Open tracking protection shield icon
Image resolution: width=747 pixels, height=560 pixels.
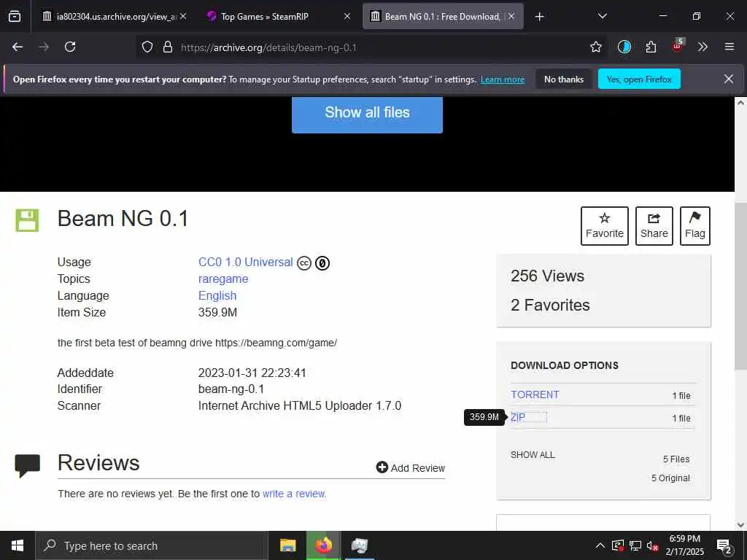click(x=147, y=47)
